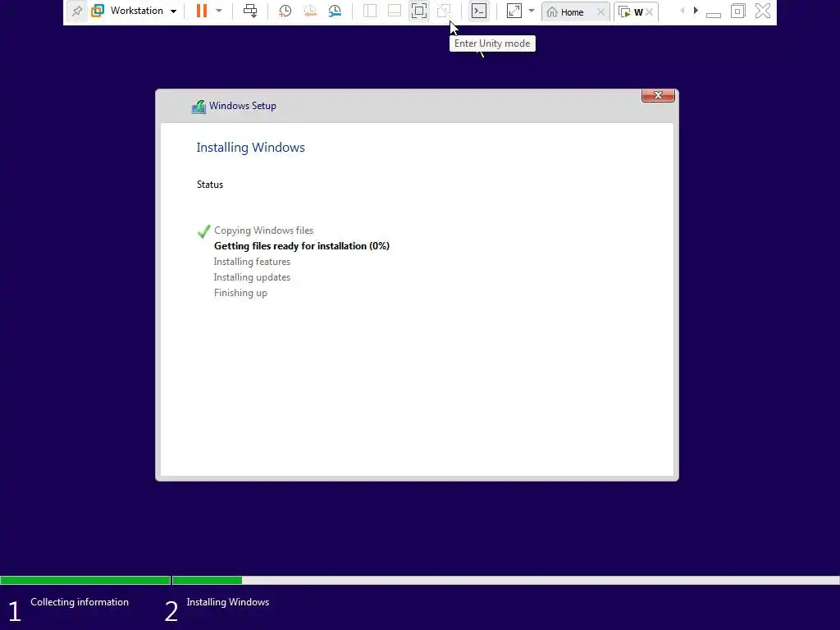The height and width of the screenshot is (630, 840).
Task: Take a snapshot of the virtual machine
Action: (285, 11)
